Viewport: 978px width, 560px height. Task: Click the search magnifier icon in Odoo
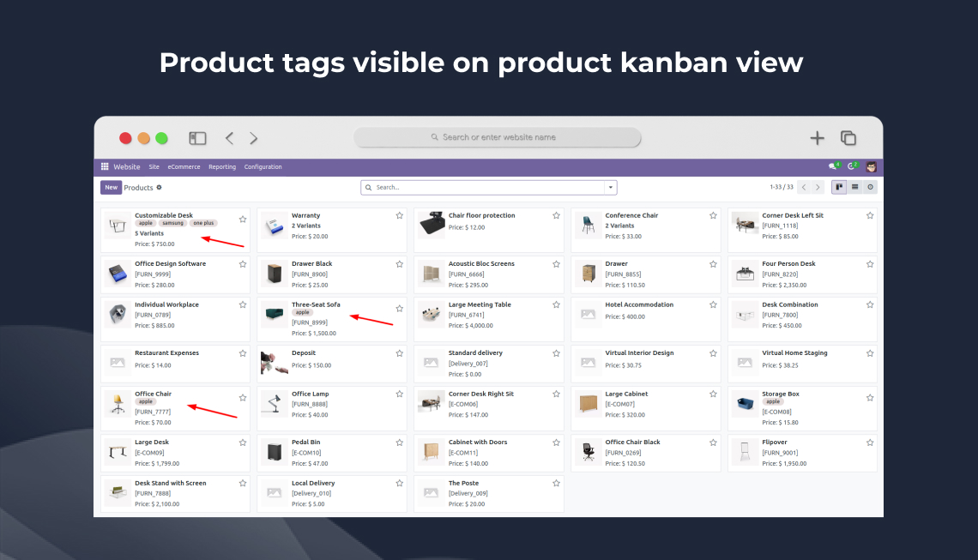[x=369, y=187]
